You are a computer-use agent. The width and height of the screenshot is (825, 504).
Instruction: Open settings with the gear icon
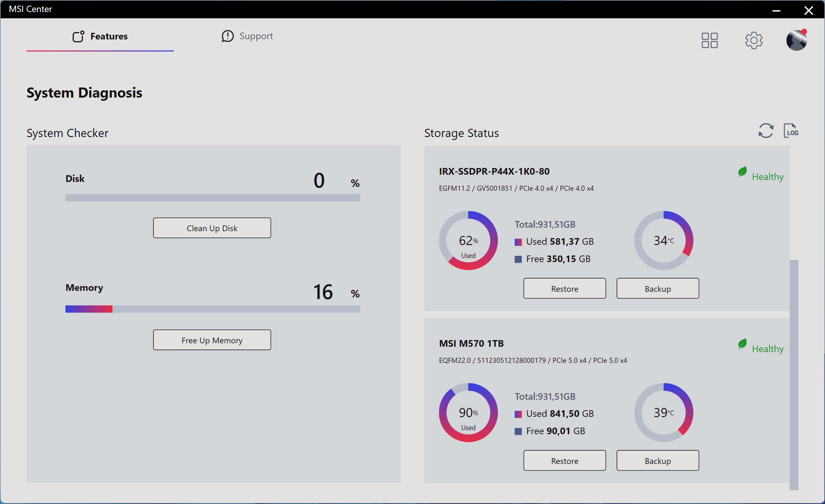click(754, 40)
